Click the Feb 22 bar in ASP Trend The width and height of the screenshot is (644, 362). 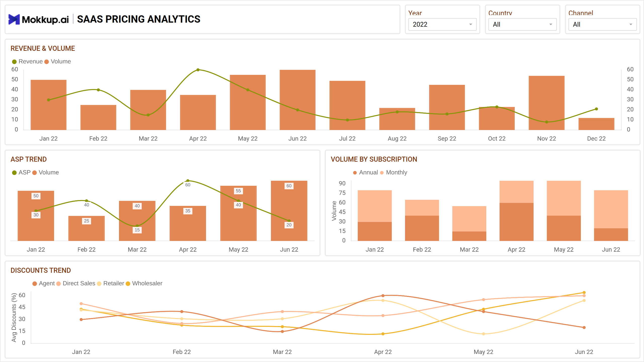click(x=87, y=228)
